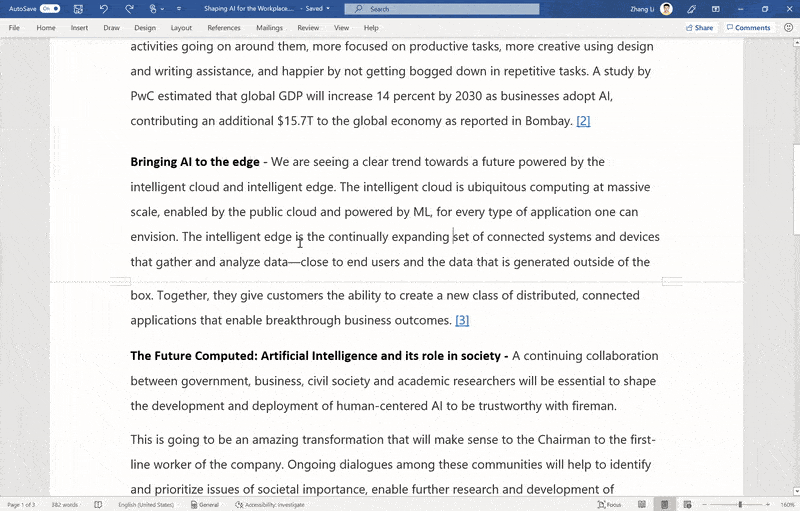The image size is (800, 511).
Task: Click the smiley feedback icon
Action: click(788, 28)
